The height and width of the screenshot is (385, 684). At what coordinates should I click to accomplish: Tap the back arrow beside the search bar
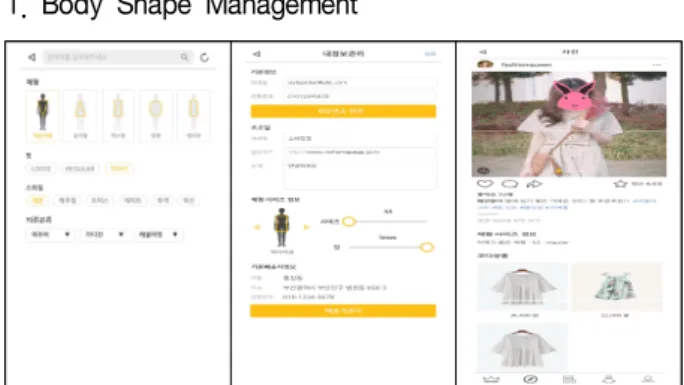pyautogui.click(x=32, y=57)
